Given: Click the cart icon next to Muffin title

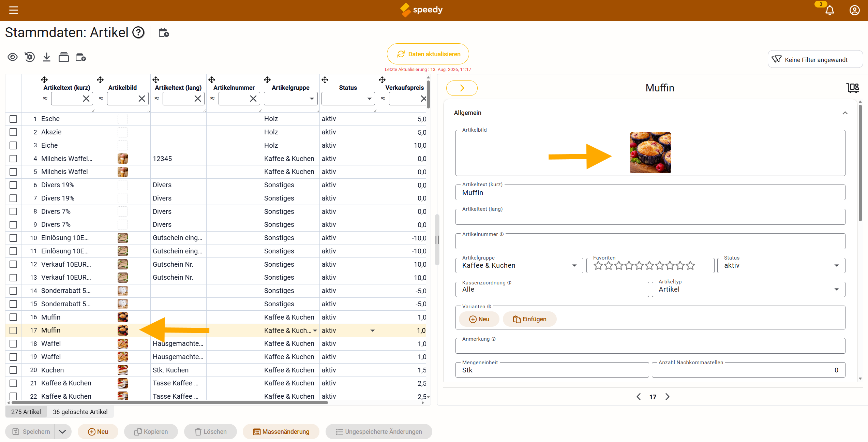Looking at the screenshot, I should pos(853,88).
